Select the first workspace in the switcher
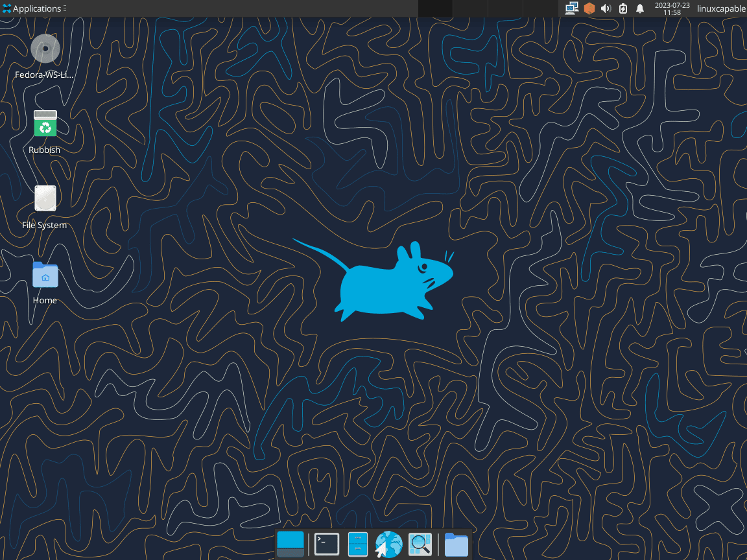 pos(434,8)
